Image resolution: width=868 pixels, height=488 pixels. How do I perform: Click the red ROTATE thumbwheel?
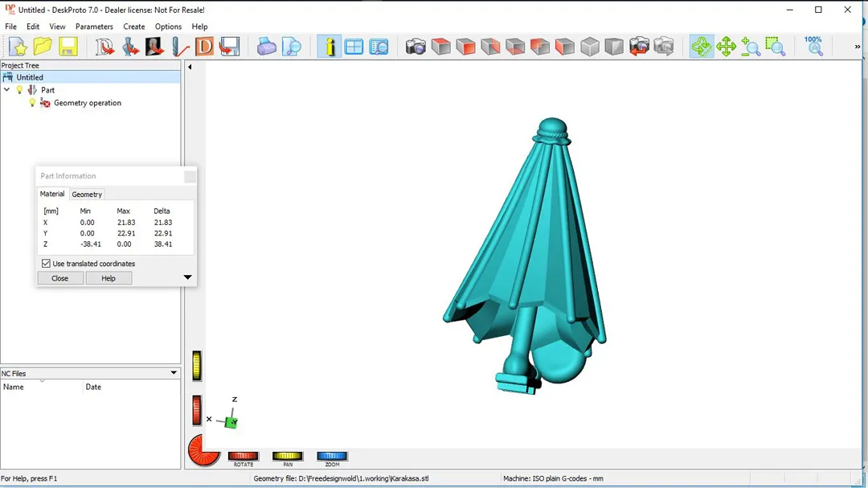pos(243,456)
